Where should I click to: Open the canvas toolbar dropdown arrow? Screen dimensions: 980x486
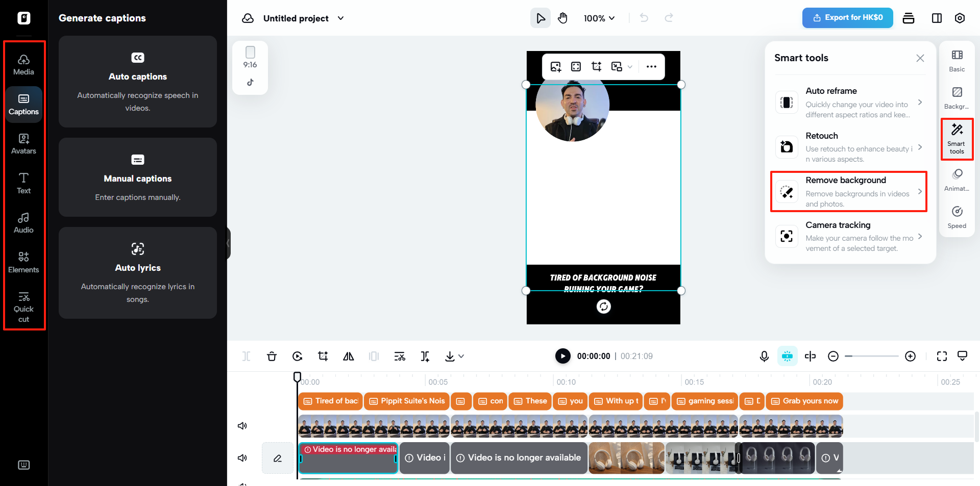click(630, 67)
